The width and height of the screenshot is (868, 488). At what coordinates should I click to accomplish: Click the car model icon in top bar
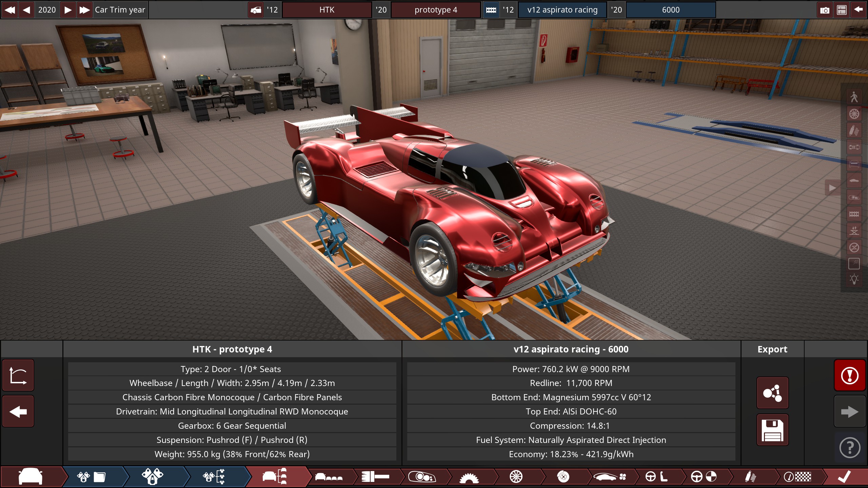(256, 10)
